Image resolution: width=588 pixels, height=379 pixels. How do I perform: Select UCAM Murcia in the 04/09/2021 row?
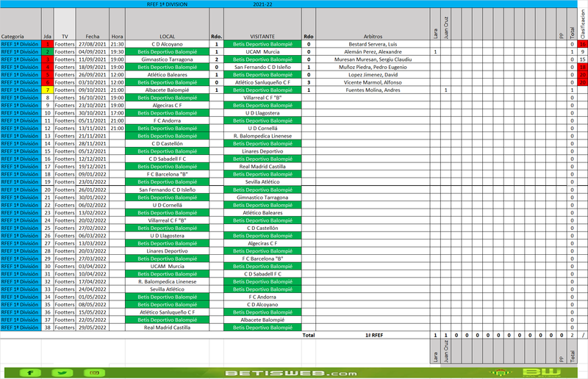pyautogui.click(x=262, y=51)
